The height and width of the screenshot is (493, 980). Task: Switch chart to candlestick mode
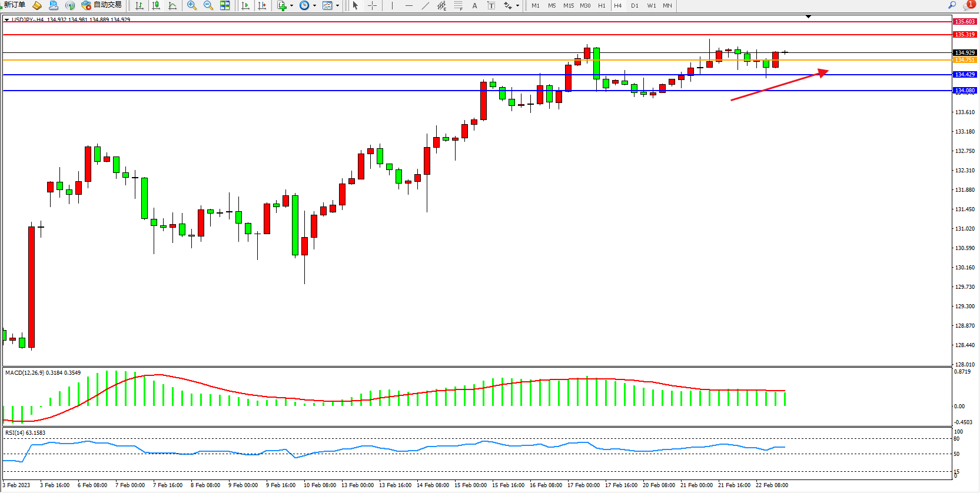pos(156,5)
